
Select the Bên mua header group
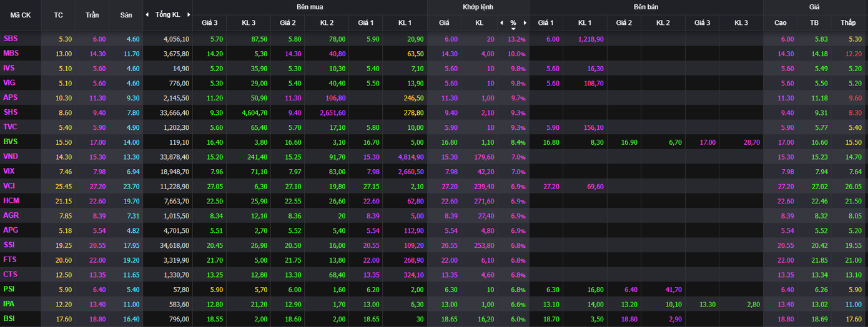pos(310,7)
